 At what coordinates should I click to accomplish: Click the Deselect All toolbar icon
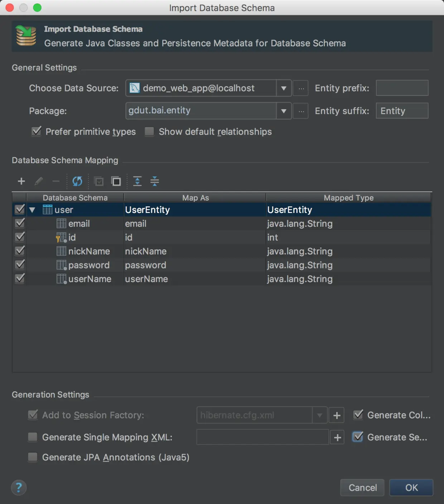[116, 181]
